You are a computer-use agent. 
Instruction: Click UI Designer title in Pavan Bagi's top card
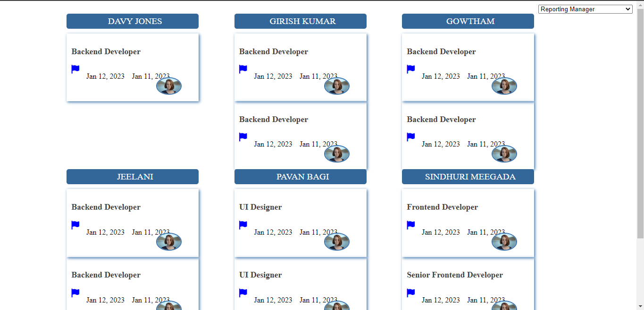click(x=260, y=207)
